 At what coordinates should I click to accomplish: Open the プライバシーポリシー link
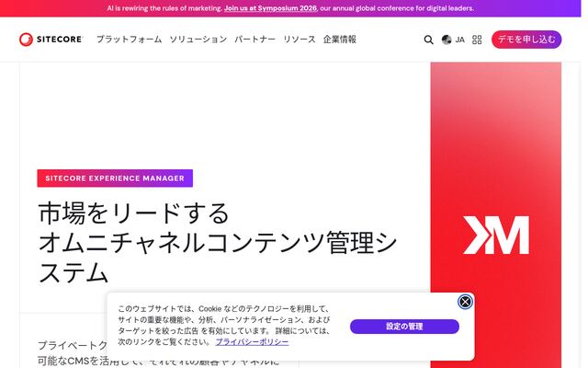click(252, 341)
